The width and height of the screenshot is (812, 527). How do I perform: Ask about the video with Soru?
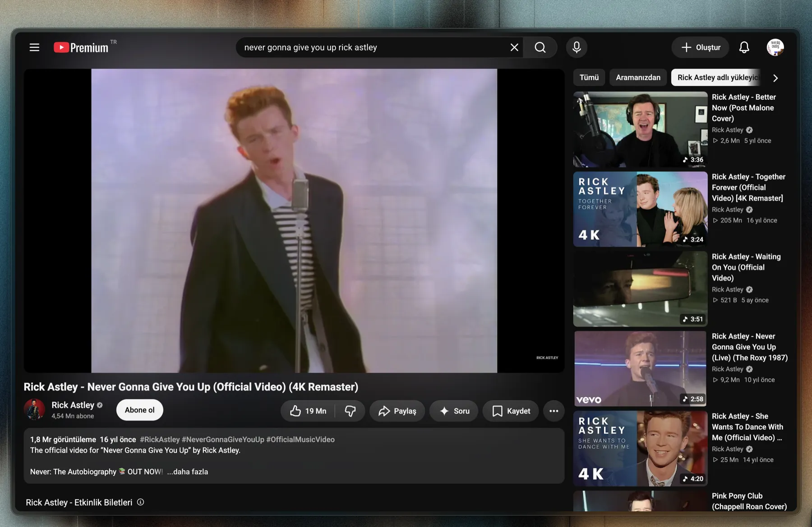coord(454,411)
